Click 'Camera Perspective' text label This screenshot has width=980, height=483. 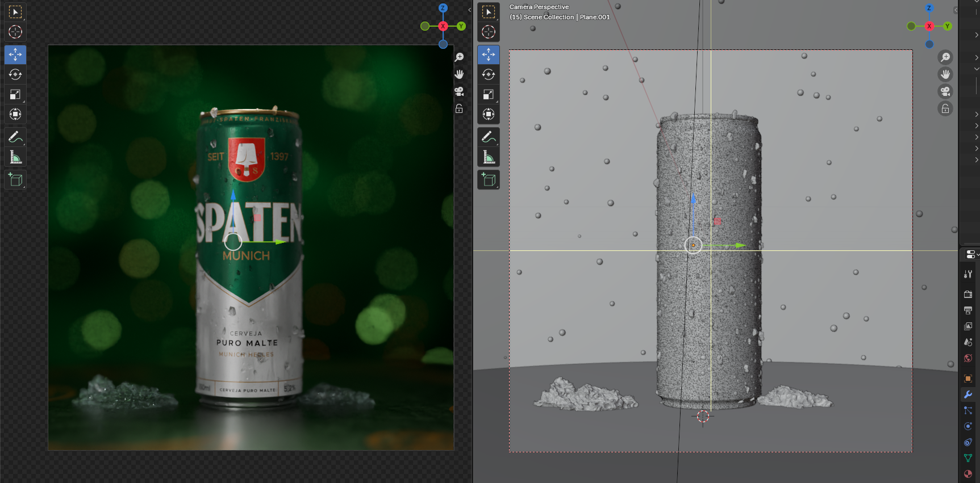(x=539, y=7)
